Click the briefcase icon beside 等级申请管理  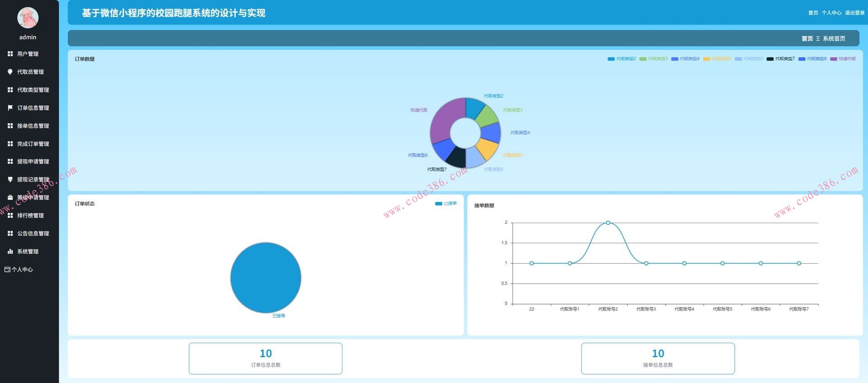[10, 198]
